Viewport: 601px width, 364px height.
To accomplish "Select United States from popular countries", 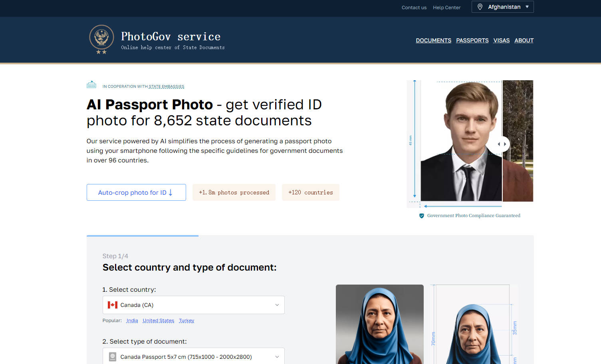I will [x=158, y=320].
